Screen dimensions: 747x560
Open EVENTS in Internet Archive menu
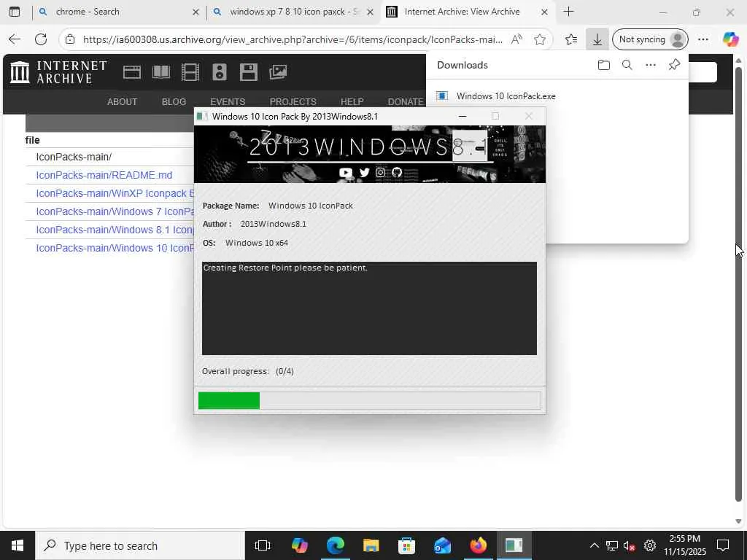(x=228, y=102)
